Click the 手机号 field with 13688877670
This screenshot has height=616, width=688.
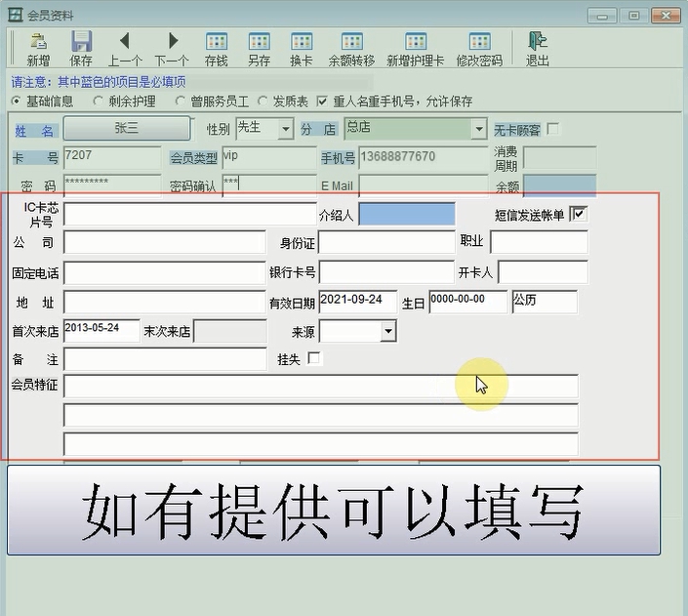pyautogui.click(x=424, y=157)
